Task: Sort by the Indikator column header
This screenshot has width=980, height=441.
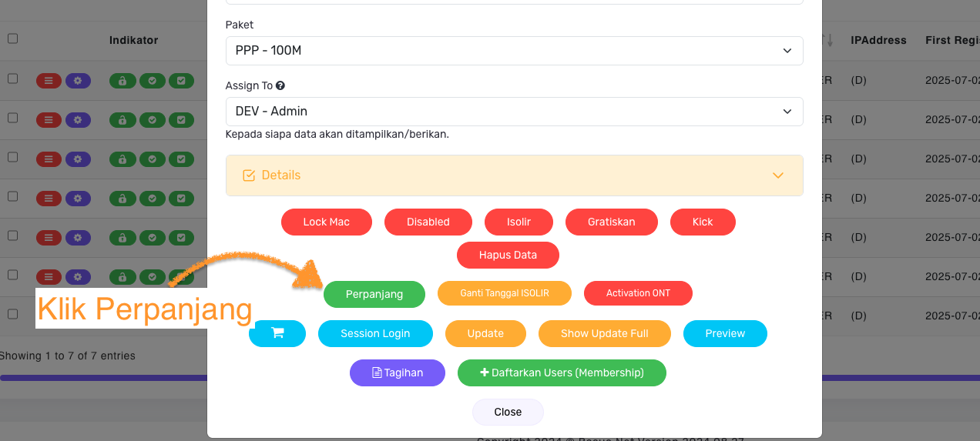Action: click(133, 40)
